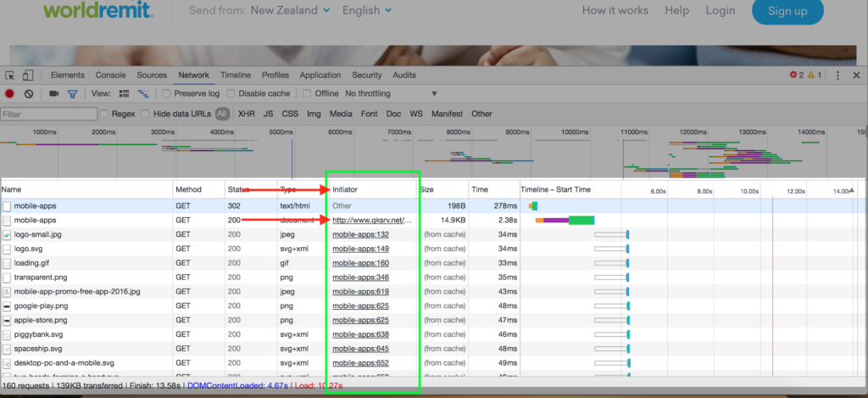
Task: Click the red errors count indicator
Action: pos(797,76)
